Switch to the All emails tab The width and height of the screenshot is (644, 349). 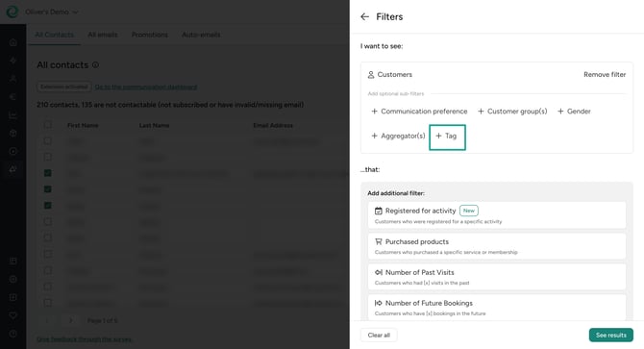pyautogui.click(x=103, y=35)
